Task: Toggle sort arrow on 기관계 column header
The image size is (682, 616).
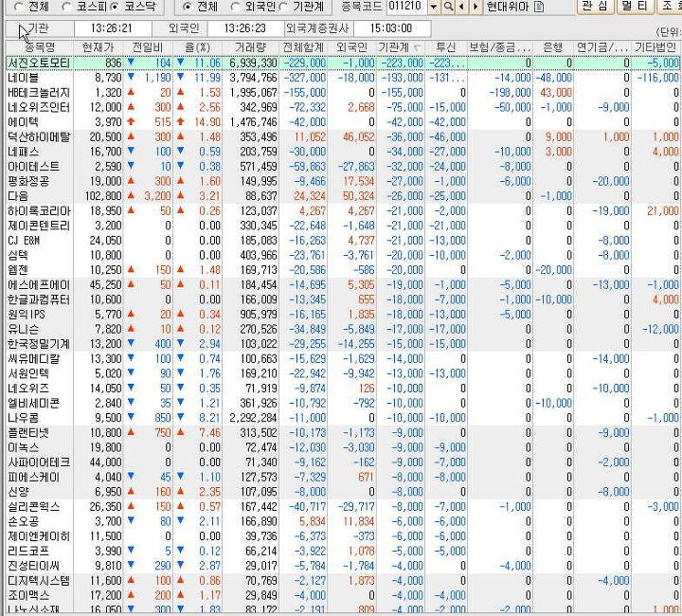Action: click(x=417, y=47)
